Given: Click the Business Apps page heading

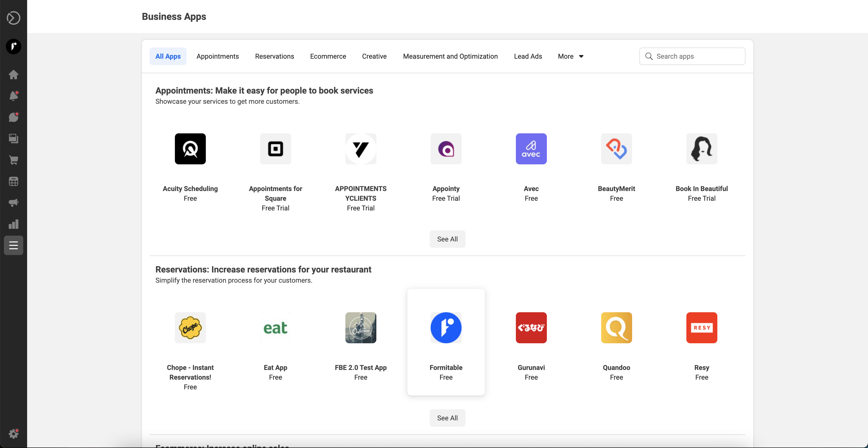Looking at the screenshot, I should click(x=174, y=16).
